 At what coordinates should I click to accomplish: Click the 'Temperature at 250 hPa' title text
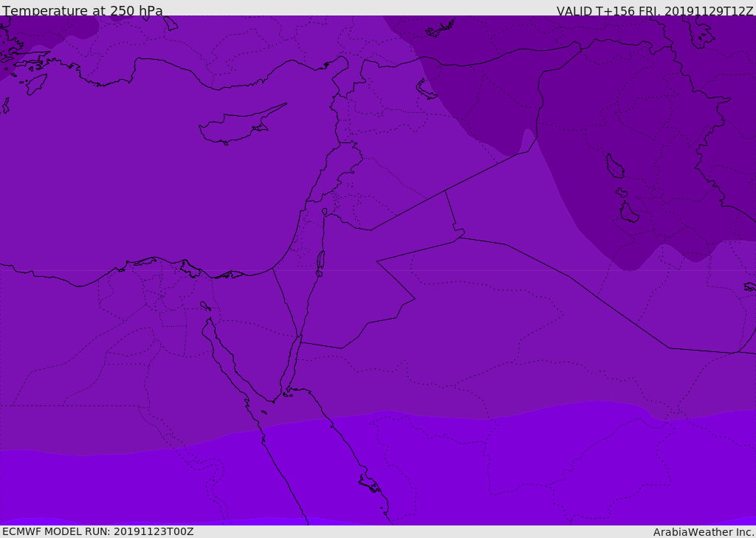pyautogui.click(x=83, y=10)
